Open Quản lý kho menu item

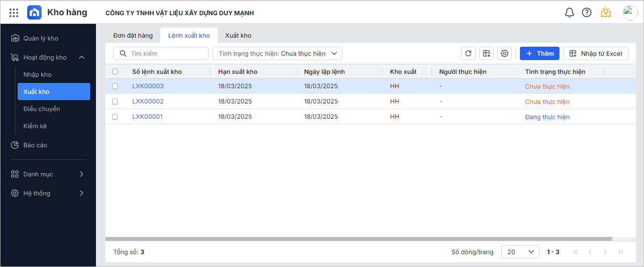pyautogui.click(x=48, y=38)
